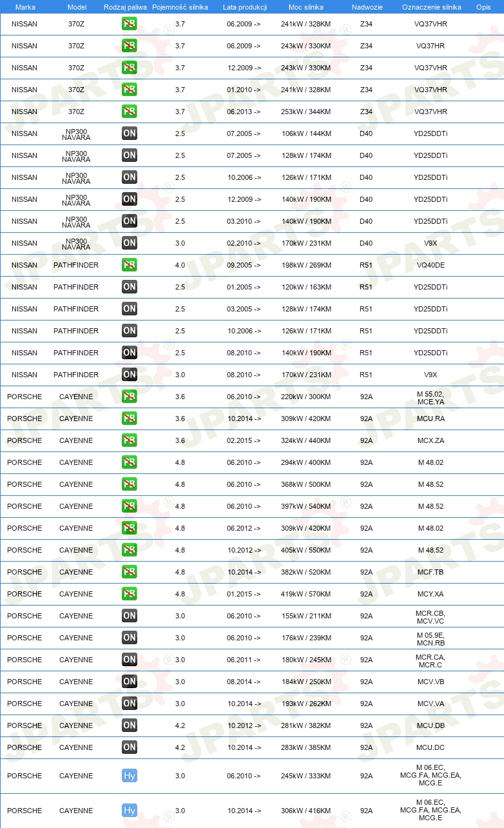Click engine code MCX.ZA
This screenshot has width=504, height=828.
coord(431,440)
